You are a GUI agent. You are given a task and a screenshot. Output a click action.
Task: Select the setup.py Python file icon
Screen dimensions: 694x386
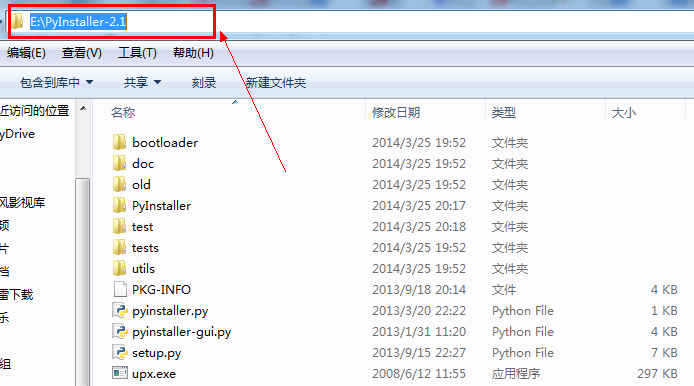click(120, 352)
